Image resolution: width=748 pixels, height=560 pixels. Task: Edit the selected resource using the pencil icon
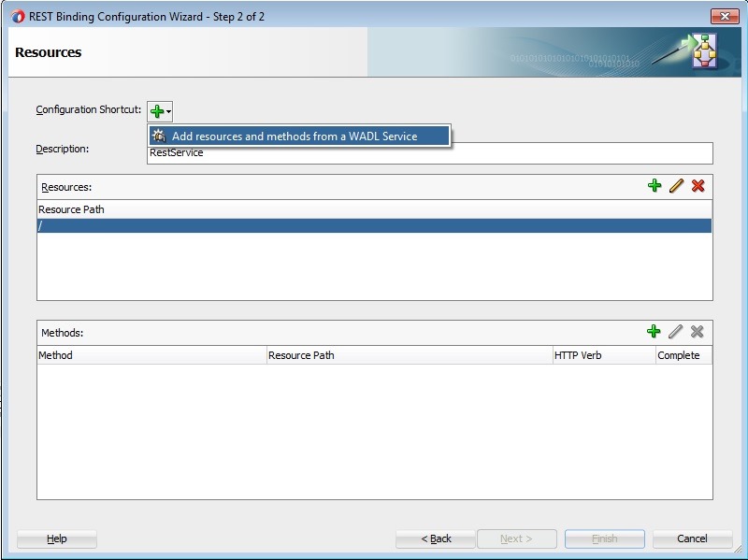676,186
